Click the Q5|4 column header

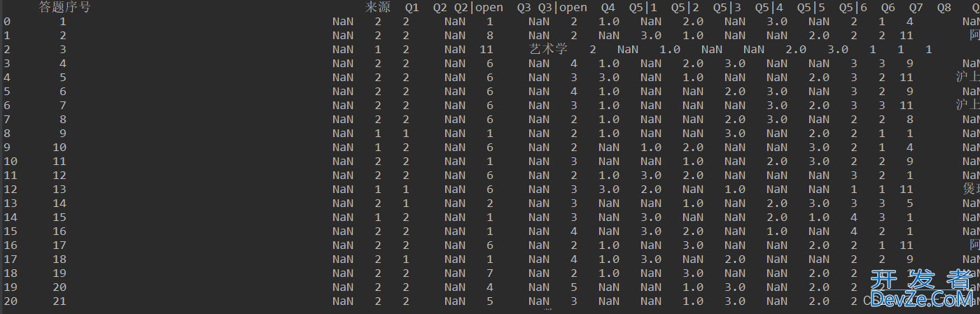point(769,8)
